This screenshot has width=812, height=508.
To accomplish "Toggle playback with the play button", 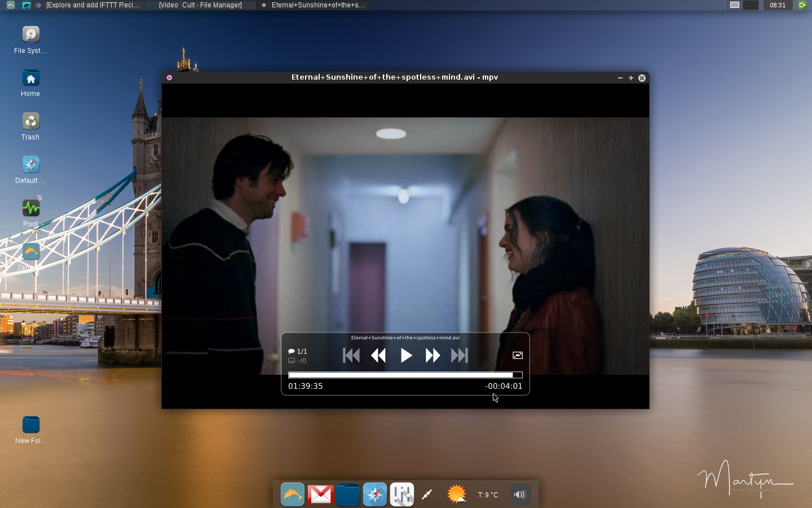I will [405, 355].
